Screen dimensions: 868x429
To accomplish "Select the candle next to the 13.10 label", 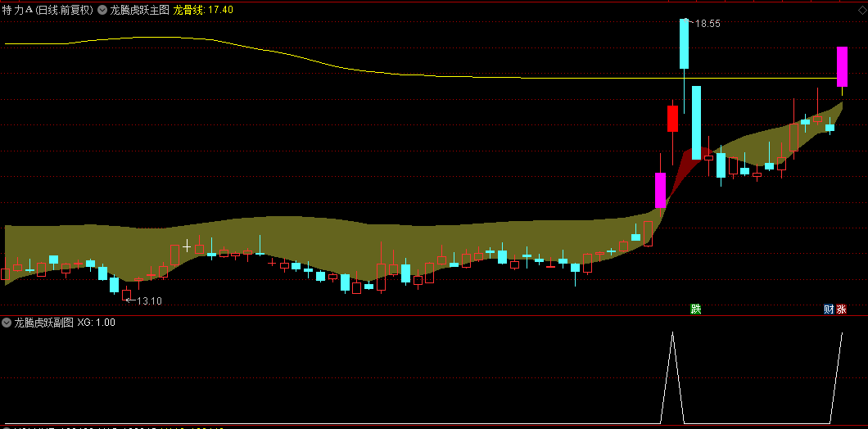I will [127, 295].
